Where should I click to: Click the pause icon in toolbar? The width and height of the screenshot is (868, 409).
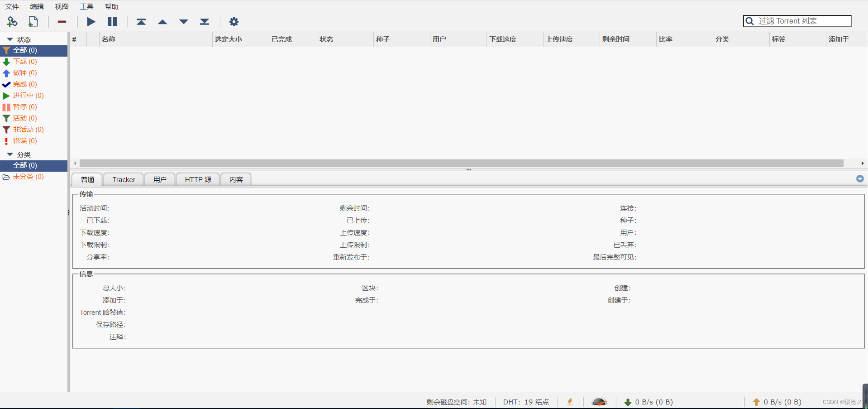click(112, 21)
